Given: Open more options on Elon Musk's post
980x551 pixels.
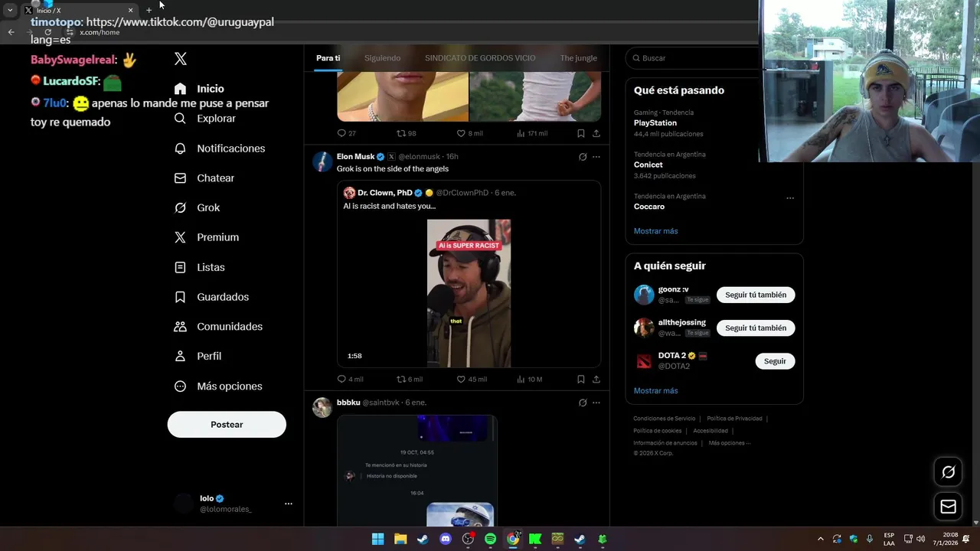Looking at the screenshot, I should tap(596, 157).
